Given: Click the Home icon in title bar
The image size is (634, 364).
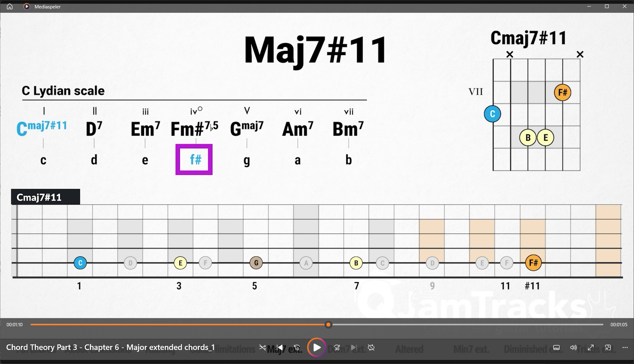Looking at the screenshot, I should 10,7.
